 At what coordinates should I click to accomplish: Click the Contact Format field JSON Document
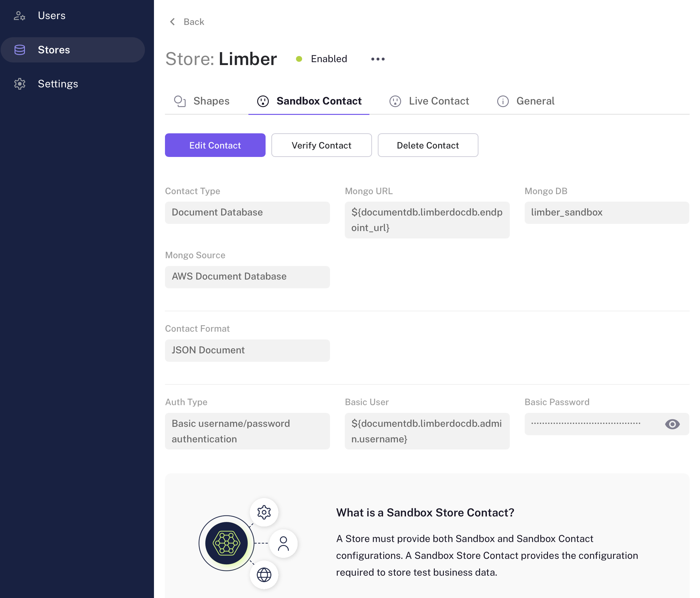click(x=247, y=350)
